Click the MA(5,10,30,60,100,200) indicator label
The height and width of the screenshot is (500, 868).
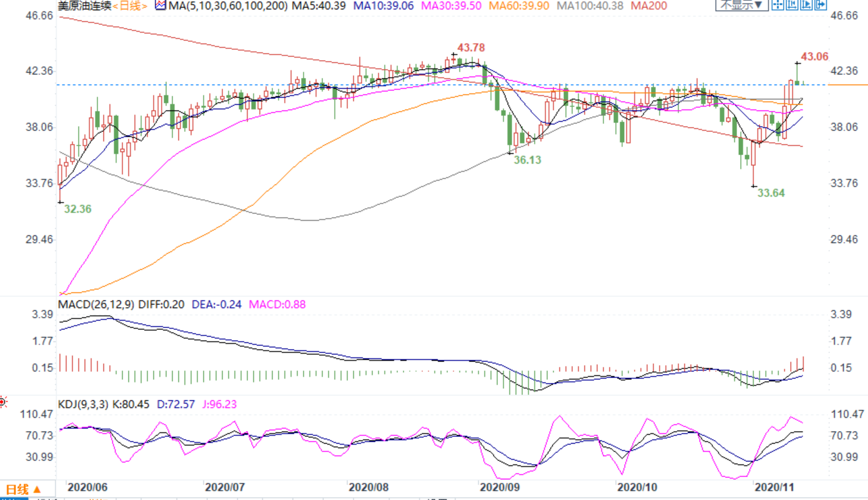pyautogui.click(x=228, y=6)
